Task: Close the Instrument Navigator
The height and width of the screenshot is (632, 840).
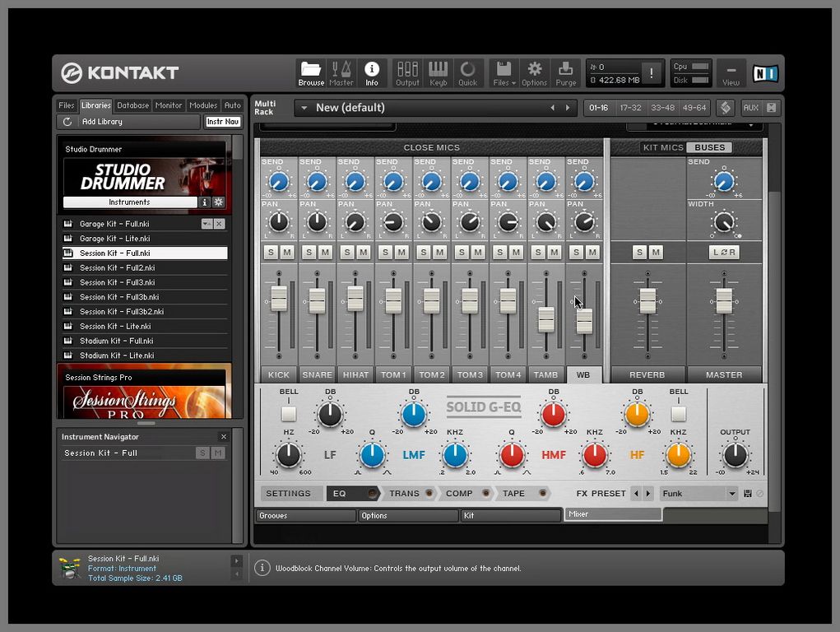Action: pos(224,437)
